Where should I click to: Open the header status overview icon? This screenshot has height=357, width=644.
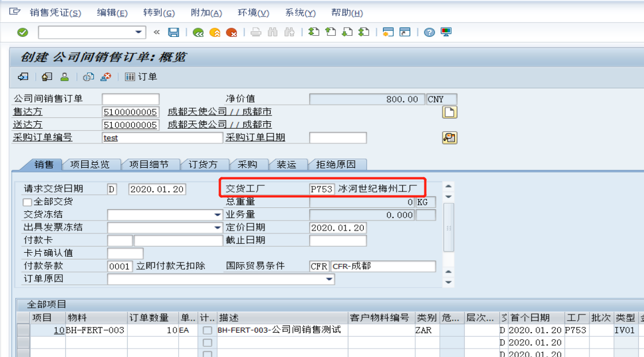[x=47, y=76]
